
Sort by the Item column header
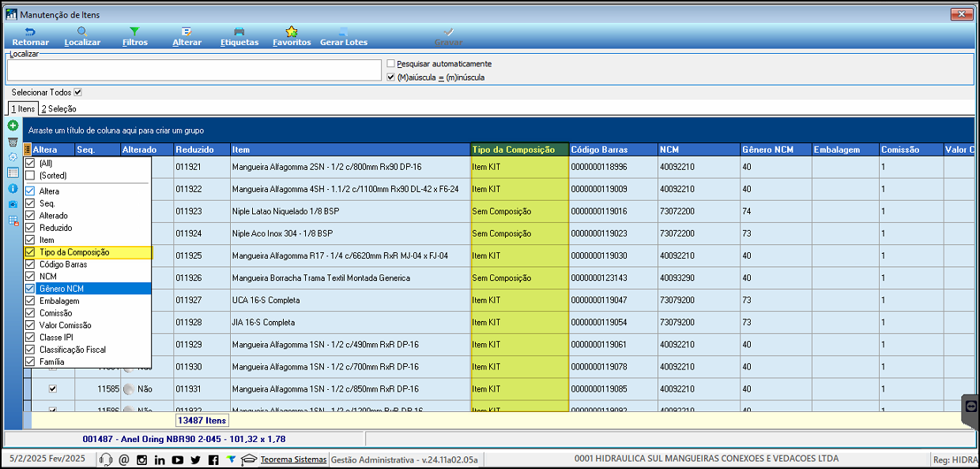(350, 149)
